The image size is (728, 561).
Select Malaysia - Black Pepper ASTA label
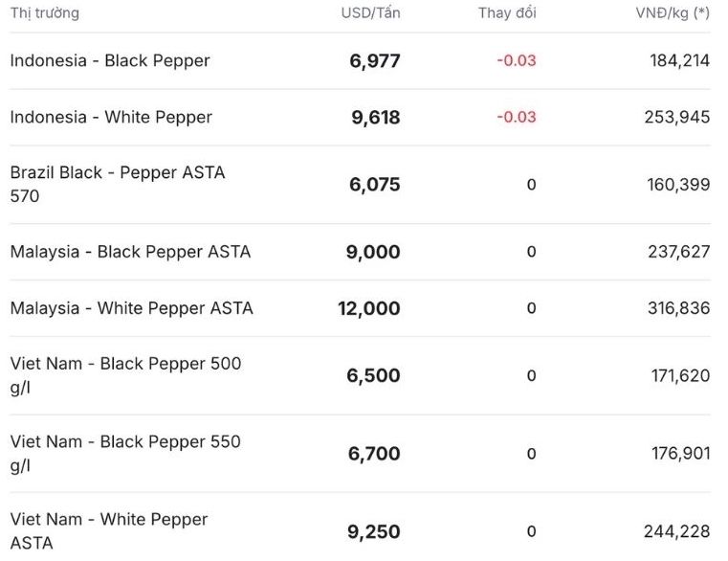pyautogui.click(x=130, y=252)
